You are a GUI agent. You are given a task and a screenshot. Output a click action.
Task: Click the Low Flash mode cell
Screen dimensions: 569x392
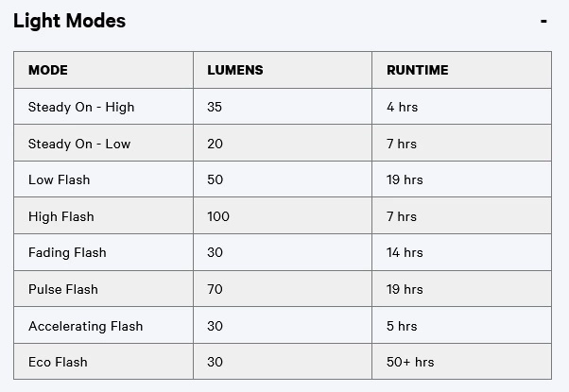coord(60,179)
